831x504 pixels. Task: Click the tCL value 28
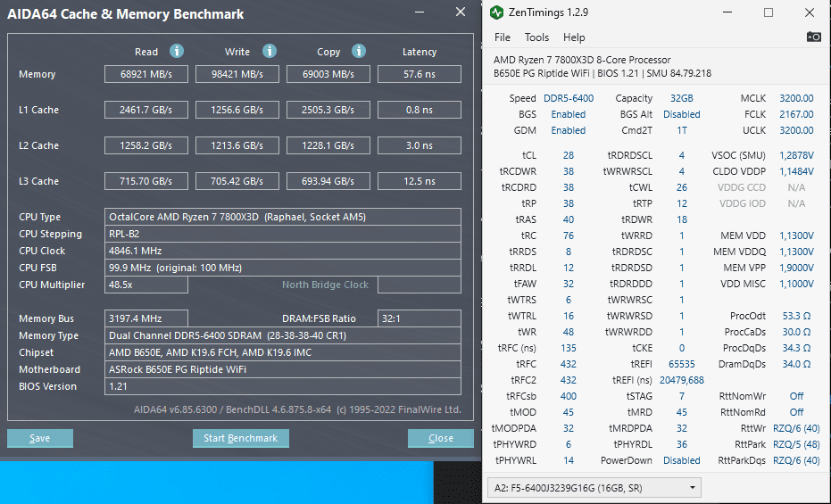(568, 155)
